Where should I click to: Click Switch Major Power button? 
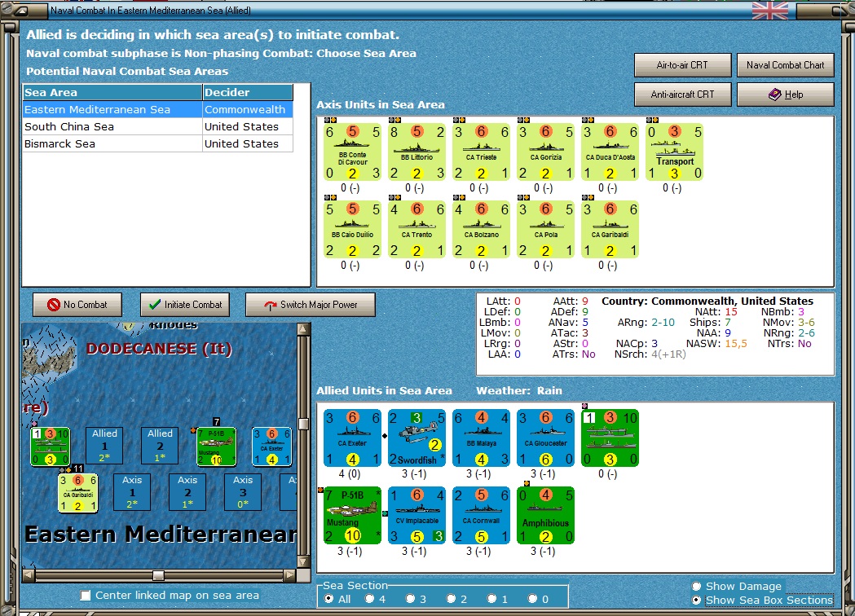311,305
